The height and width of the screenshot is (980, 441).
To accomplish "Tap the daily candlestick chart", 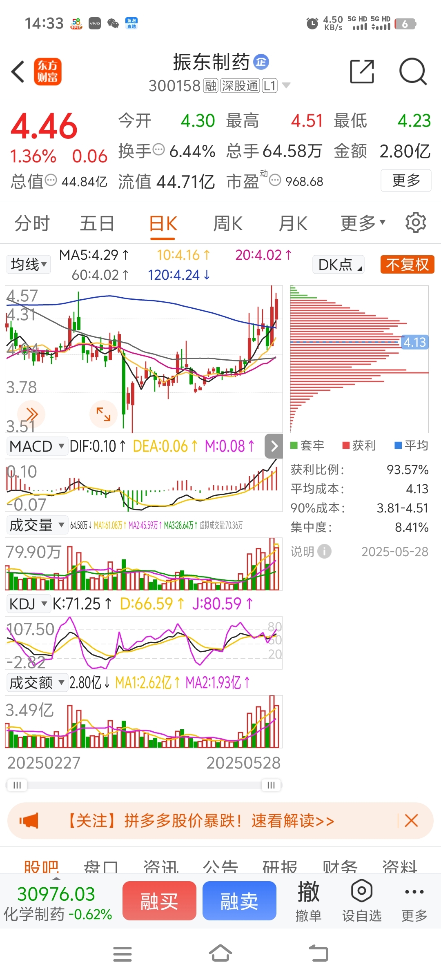I will click(x=144, y=359).
